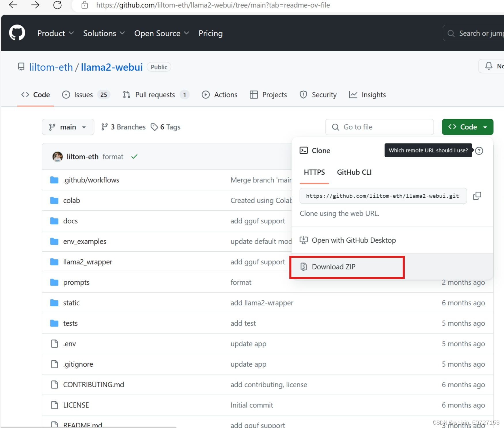Expand the Open Source menu

(162, 33)
